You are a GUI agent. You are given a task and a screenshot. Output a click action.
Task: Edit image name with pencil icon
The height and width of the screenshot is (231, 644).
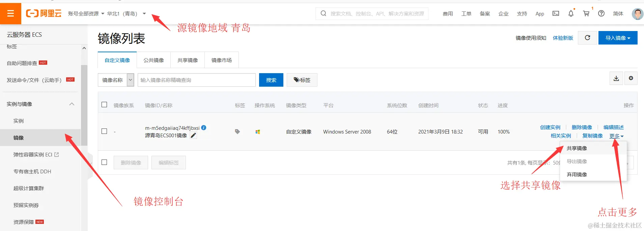pyautogui.click(x=193, y=136)
